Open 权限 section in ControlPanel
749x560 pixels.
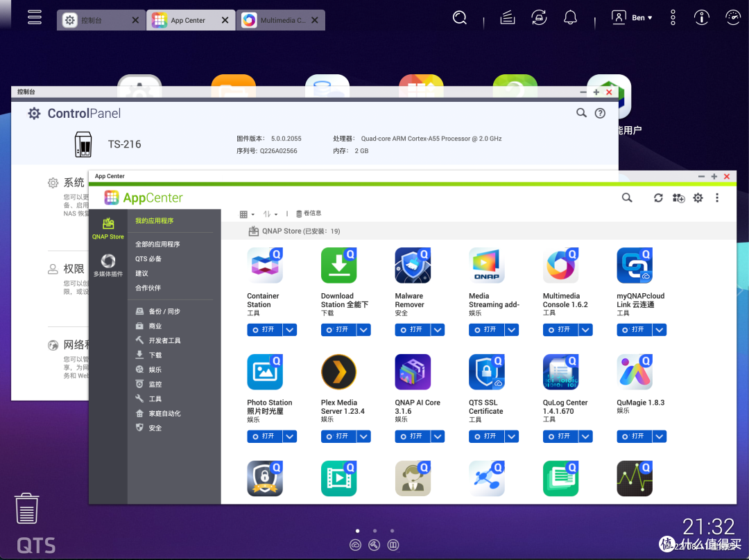[74, 269]
